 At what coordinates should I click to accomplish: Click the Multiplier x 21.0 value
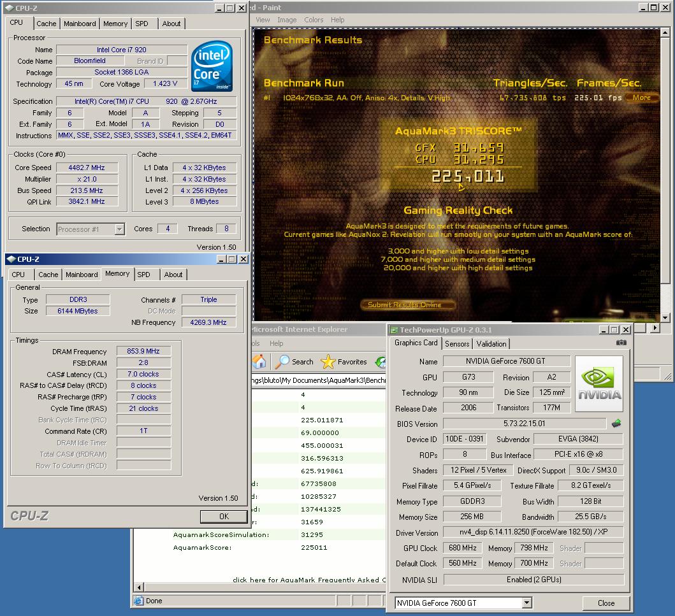click(x=87, y=179)
